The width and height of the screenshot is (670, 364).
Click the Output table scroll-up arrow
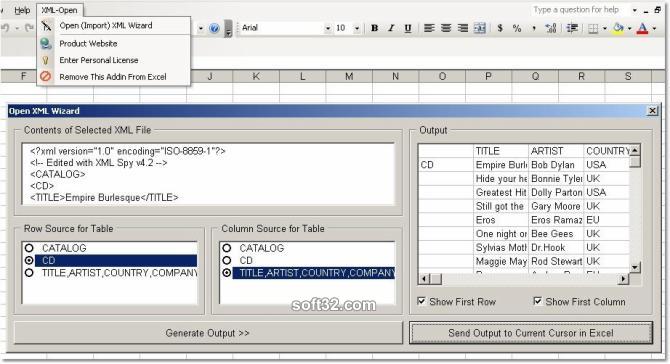point(635,150)
